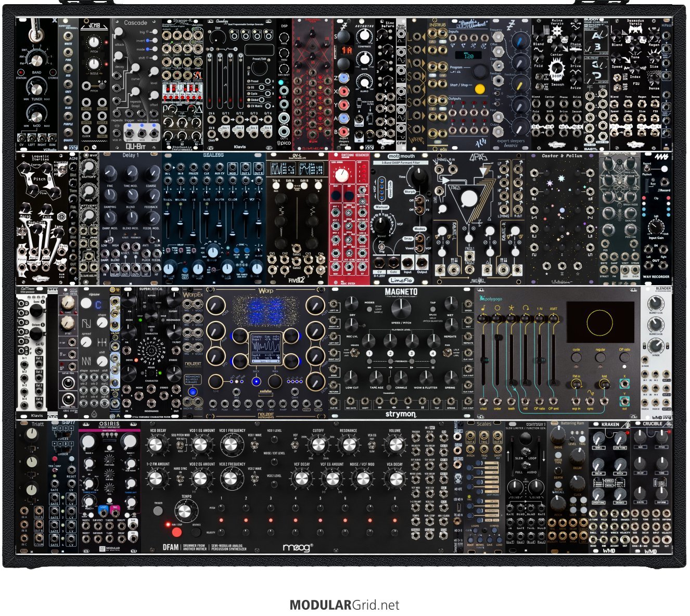690x616 pixels.
Task: Toggle the DFAM VCA EG fast/slow switch
Action: coord(372,444)
